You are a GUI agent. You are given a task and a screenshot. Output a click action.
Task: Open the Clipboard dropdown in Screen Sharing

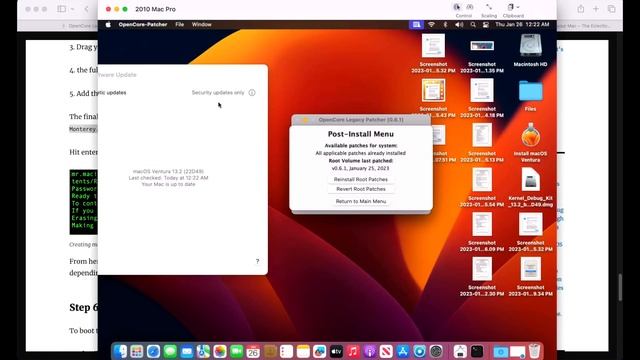[x=513, y=7]
